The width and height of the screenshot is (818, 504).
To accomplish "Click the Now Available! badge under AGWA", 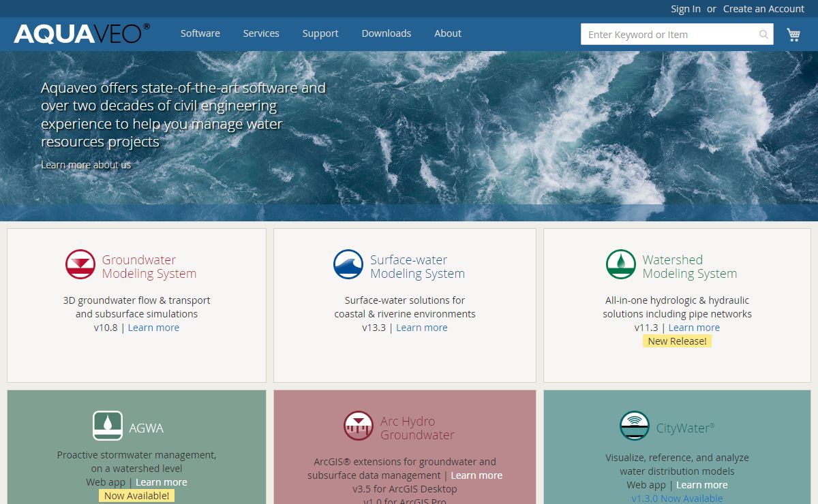I will click(137, 496).
